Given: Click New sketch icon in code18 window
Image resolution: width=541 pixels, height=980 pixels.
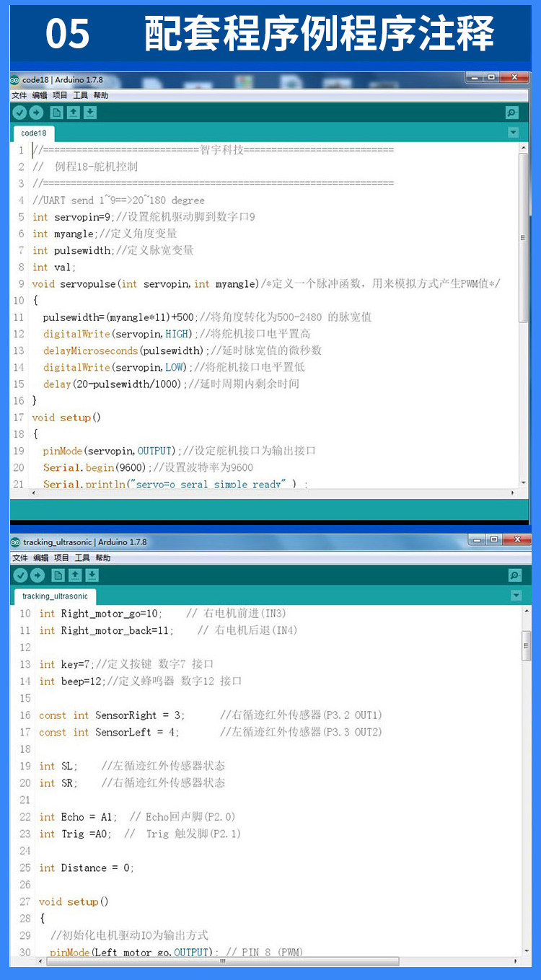Looking at the screenshot, I should pos(56,112).
